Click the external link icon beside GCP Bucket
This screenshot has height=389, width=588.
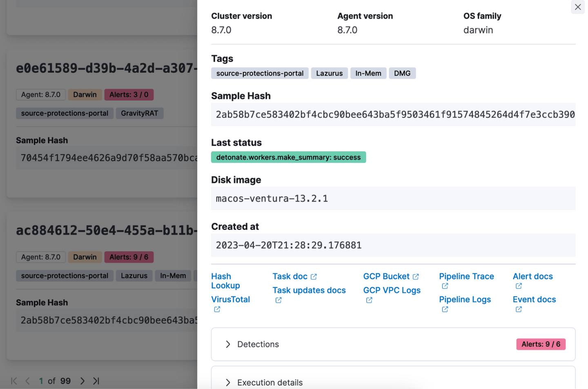coord(416,277)
